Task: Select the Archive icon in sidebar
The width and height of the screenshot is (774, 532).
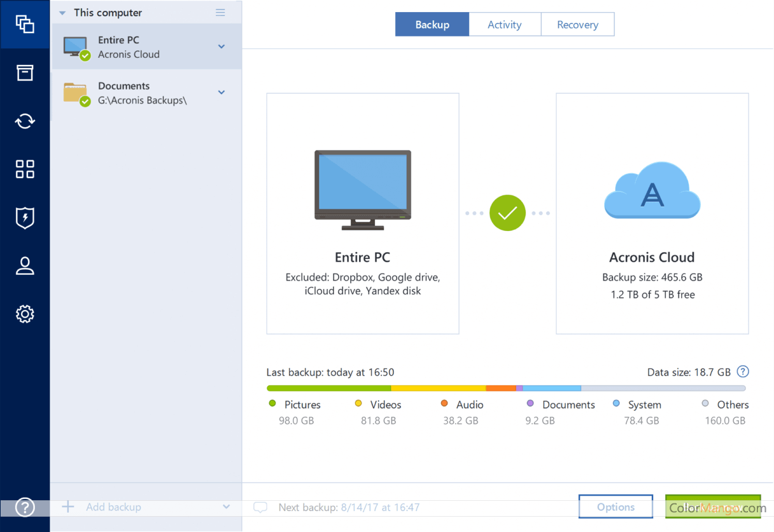Action: click(25, 73)
